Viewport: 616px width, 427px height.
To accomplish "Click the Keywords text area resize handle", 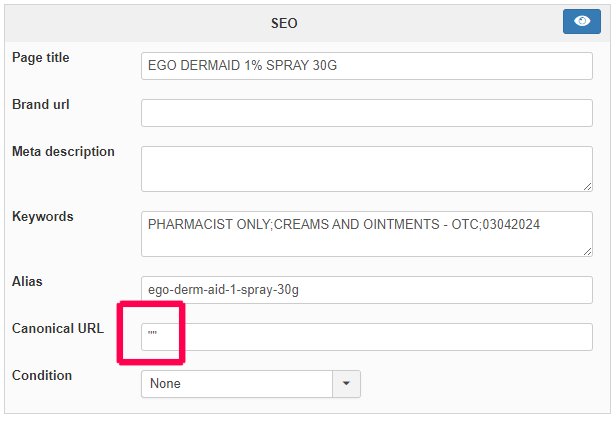I will point(586,251).
